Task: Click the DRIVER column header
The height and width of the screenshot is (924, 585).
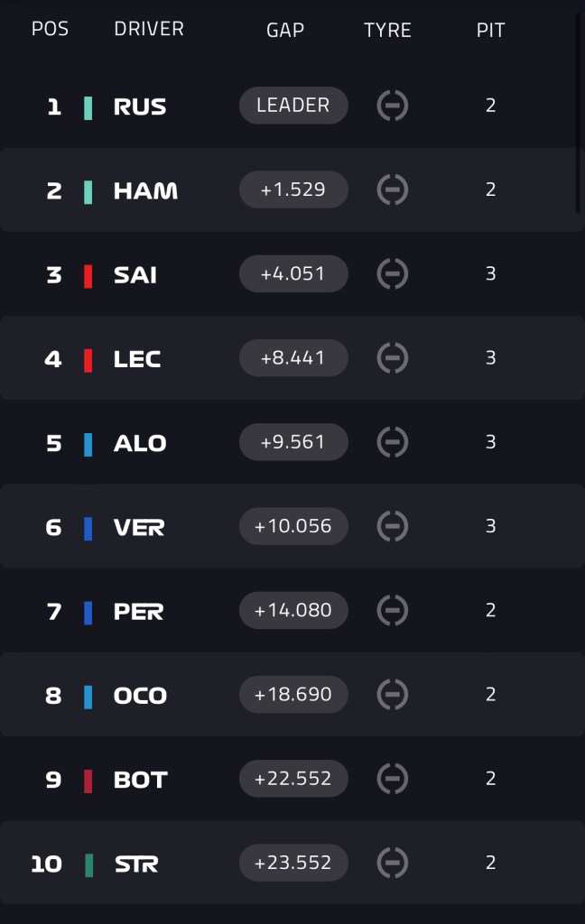Action: (x=149, y=29)
